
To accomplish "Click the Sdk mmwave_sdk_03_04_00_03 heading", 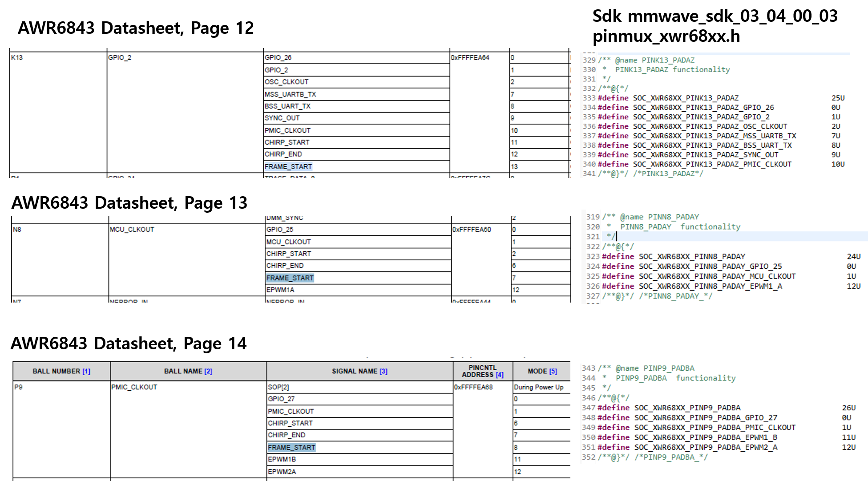I will tap(715, 16).
